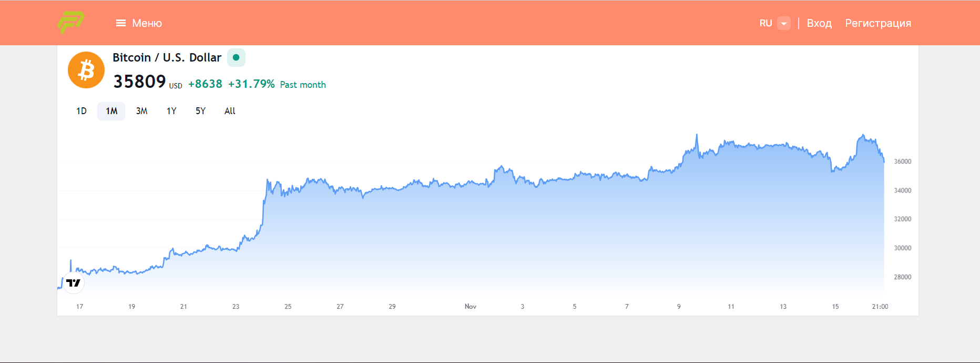Click the 36000 price axis label
980x363 pixels.
pyautogui.click(x=902, y=162)
